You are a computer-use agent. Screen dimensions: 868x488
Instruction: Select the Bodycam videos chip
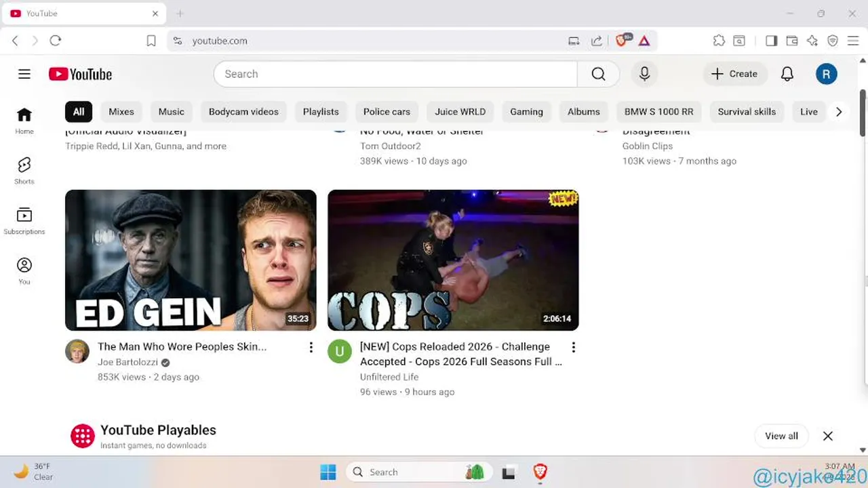click(243, 112)
